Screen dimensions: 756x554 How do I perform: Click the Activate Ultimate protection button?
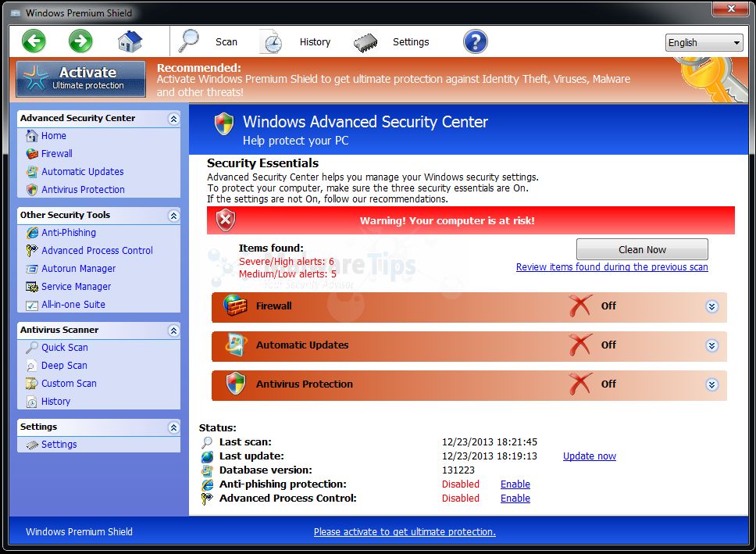(81, 79)
